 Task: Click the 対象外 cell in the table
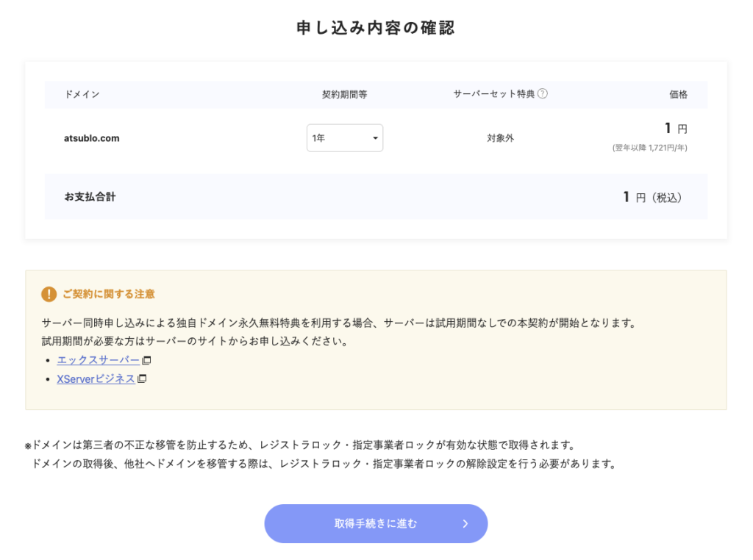(500, 138)
